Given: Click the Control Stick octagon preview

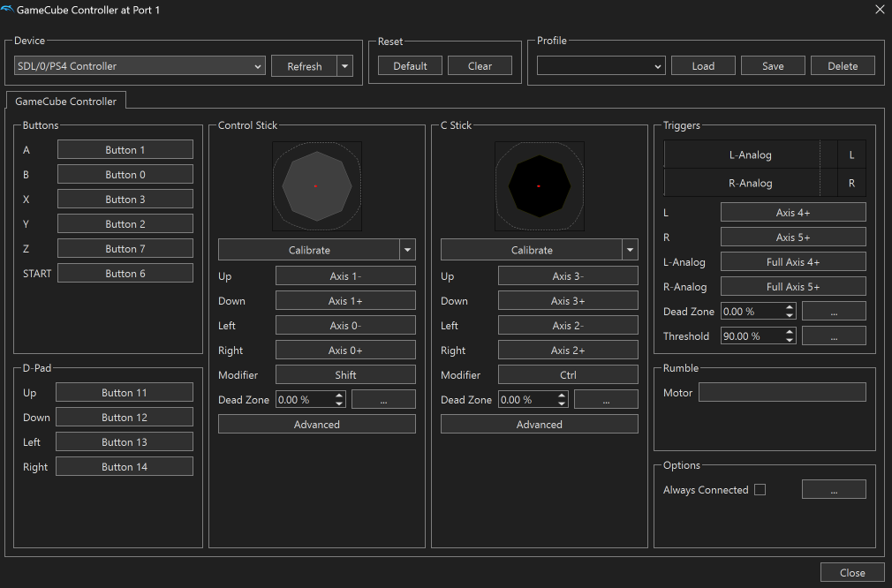Looking at the screenshot, I should 317,186.
